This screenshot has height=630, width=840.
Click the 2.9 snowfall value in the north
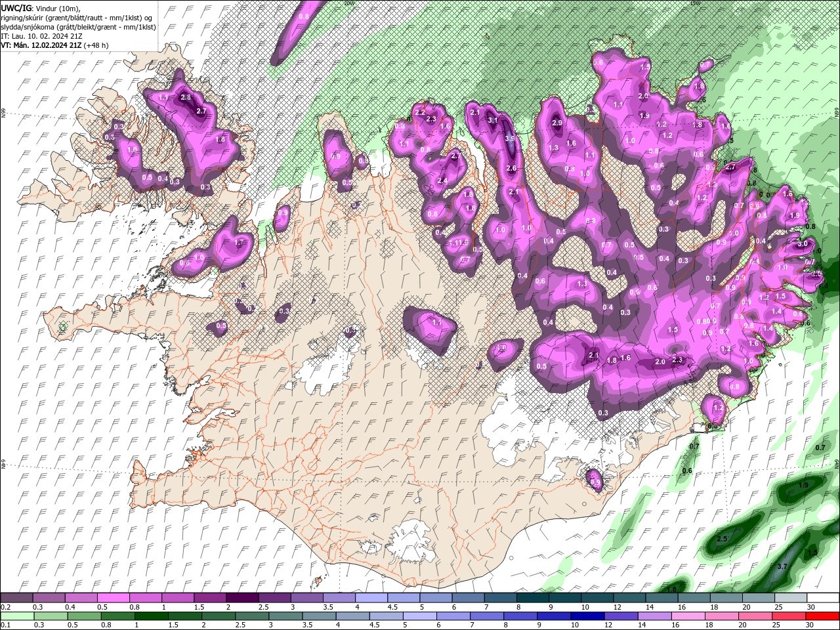(x=557, y=123)
